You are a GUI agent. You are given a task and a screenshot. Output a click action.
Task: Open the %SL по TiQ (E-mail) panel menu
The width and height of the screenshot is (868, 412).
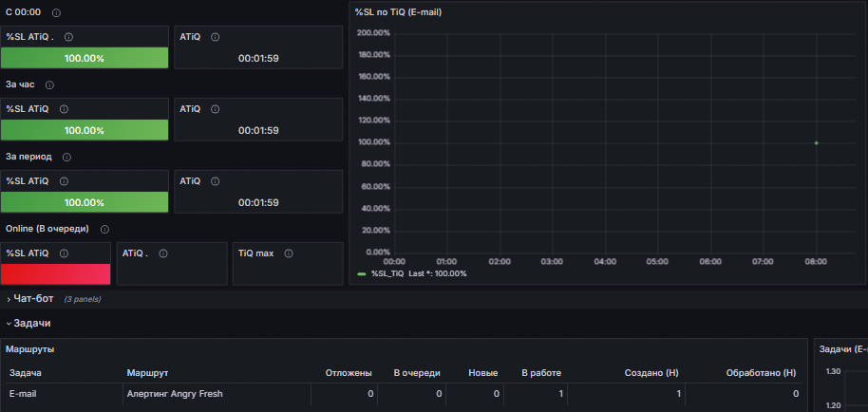397,12
